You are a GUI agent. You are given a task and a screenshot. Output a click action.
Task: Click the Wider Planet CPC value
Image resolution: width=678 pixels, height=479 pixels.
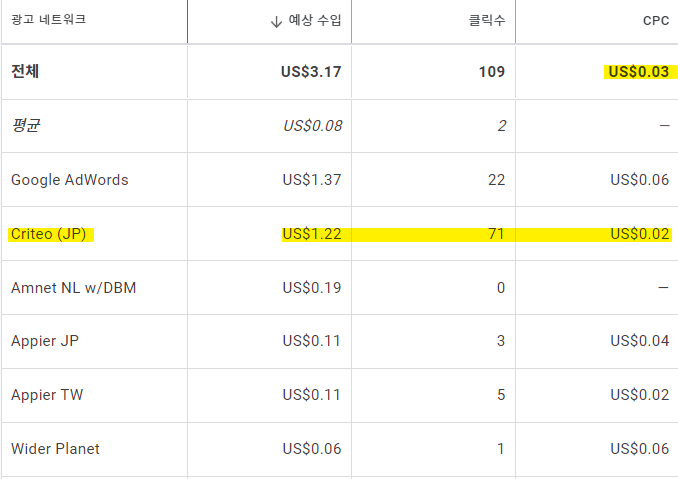pos(640,449)
